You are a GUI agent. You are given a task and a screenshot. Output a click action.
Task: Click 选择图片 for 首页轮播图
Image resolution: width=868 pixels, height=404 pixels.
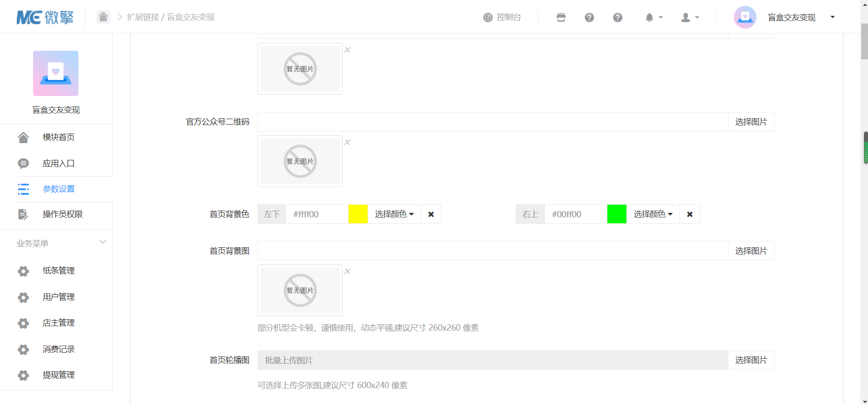tap(751, 360)
